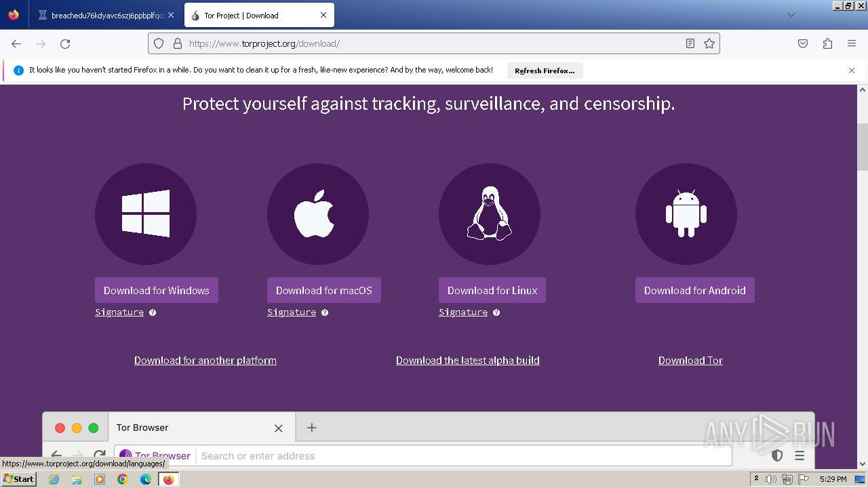Image resolution: width=868 pixels, height=488 pixels.
Task: Open the Firefox application hamburger menu
Action: pos(852,43)
